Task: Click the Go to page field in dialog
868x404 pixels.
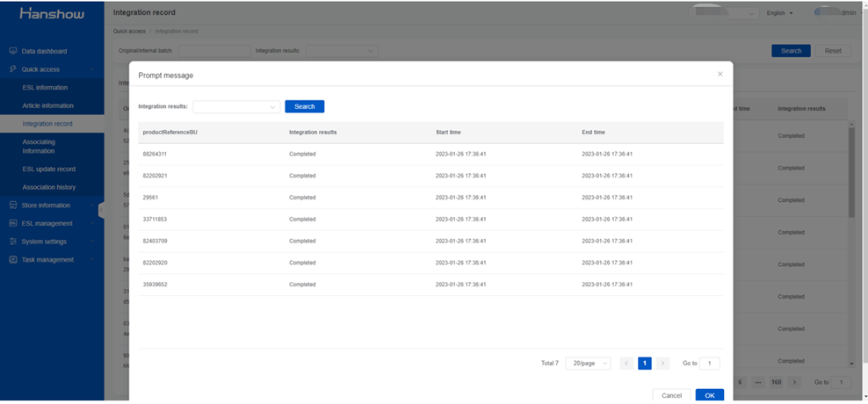Action: [x=710, y=364]
